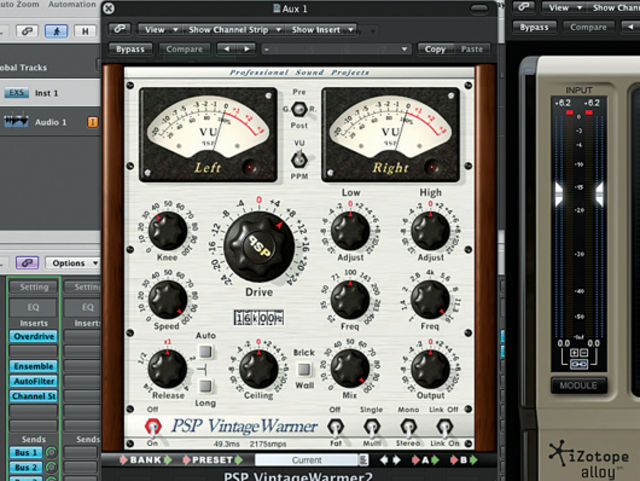Flip the Mono/Stereo switch
640x481 pixels.
point(408,428)
